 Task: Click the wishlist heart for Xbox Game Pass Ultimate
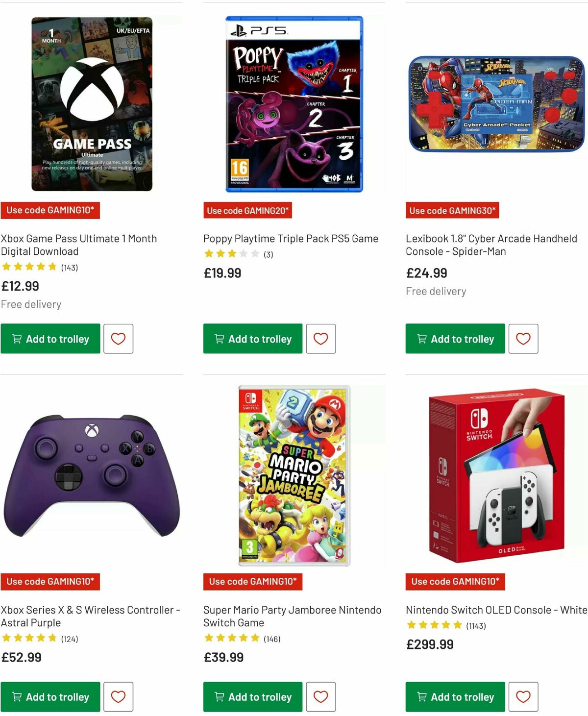click(x=119, y=339)
